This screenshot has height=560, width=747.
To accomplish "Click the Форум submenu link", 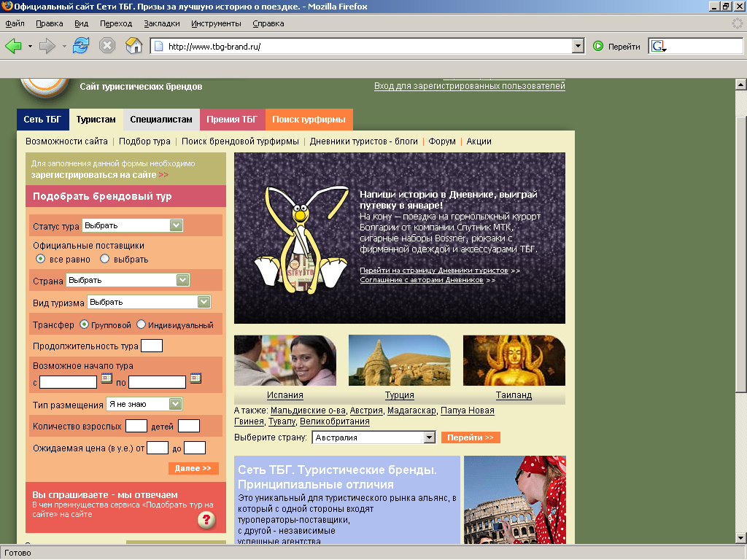I will pyautogui.click(x=441, y=141).
